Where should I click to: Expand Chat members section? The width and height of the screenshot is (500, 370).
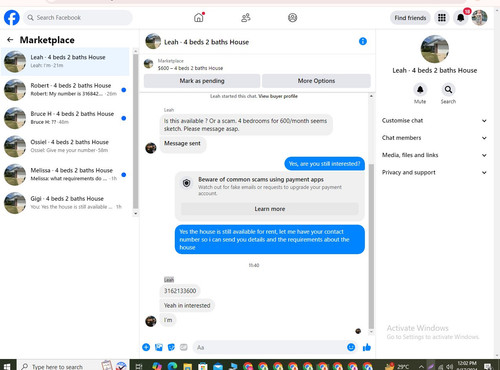pyautogui.click(x=434, y=138)
